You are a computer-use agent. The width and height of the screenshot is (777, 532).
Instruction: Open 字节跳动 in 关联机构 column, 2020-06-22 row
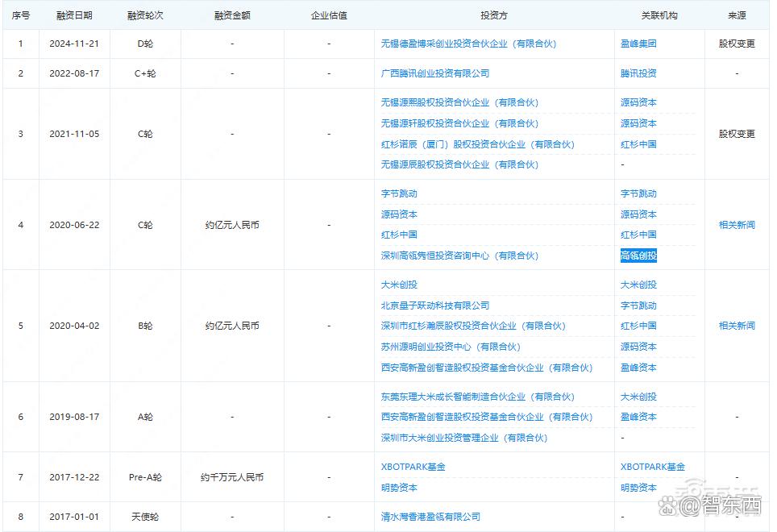pyautogui.click(x=638, y=193)
